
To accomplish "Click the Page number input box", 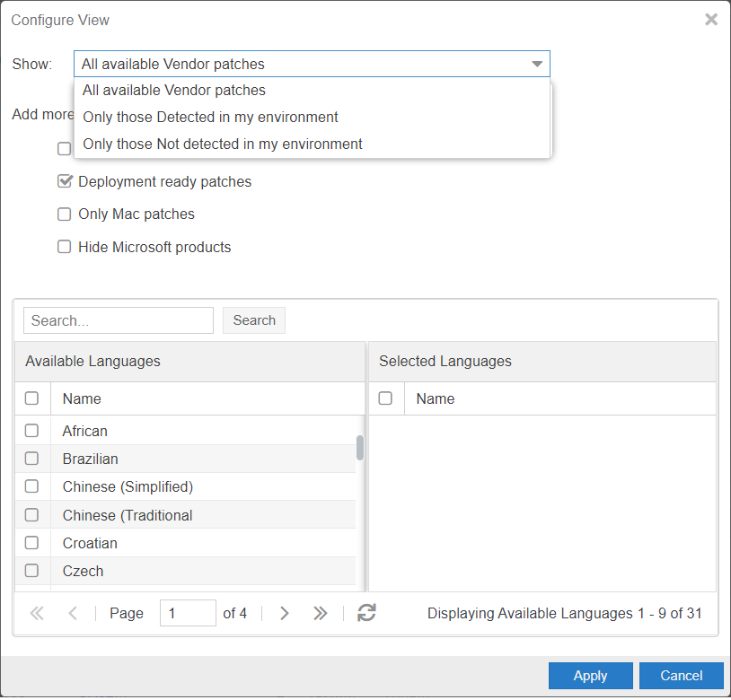I will (188, 613).
